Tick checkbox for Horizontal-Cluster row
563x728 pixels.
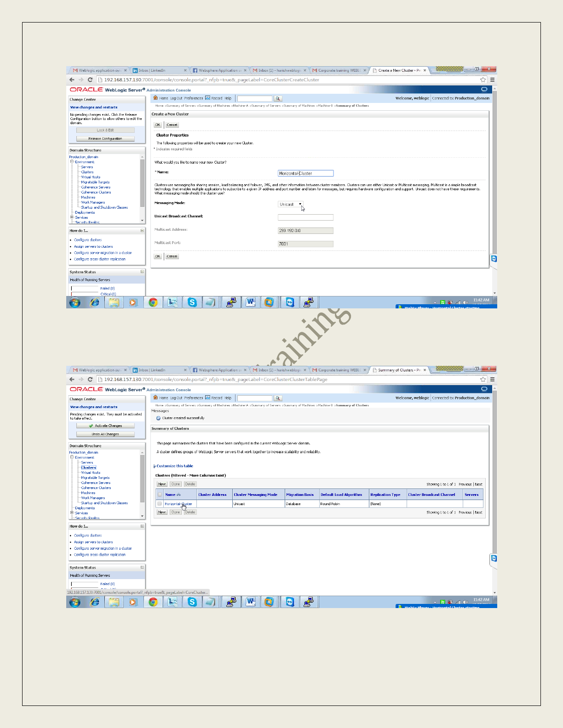160,504
